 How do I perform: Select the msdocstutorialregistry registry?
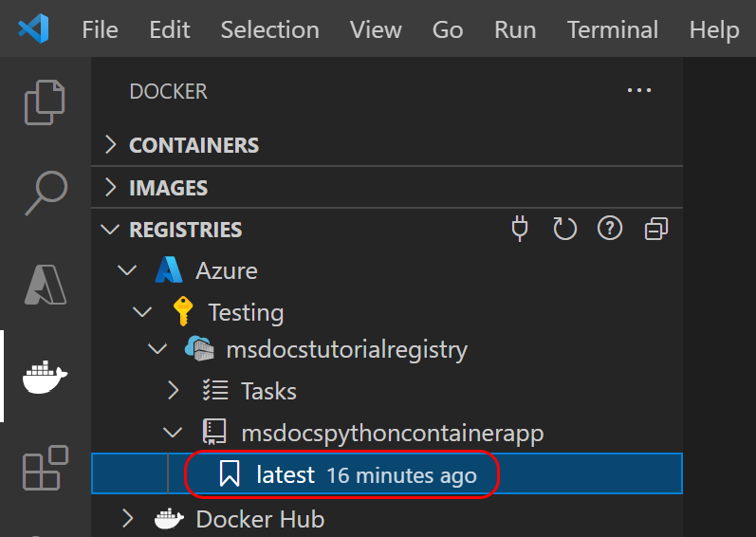(346, 349)
